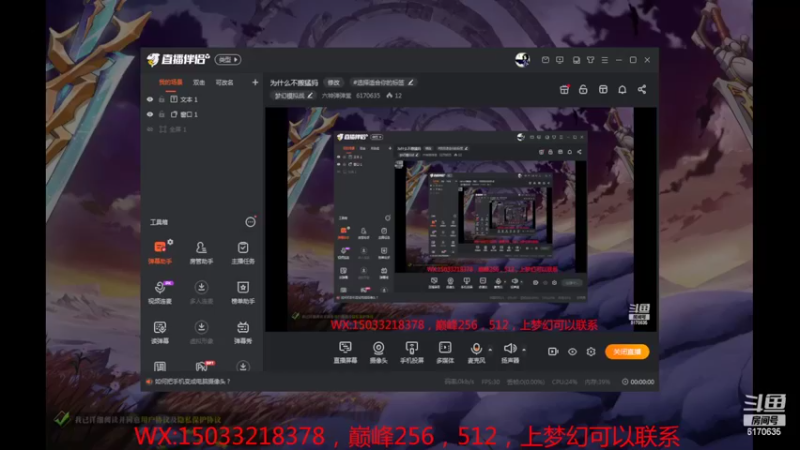
Task: Add 手机投屏 phone casting source
Action: (412, 352)
